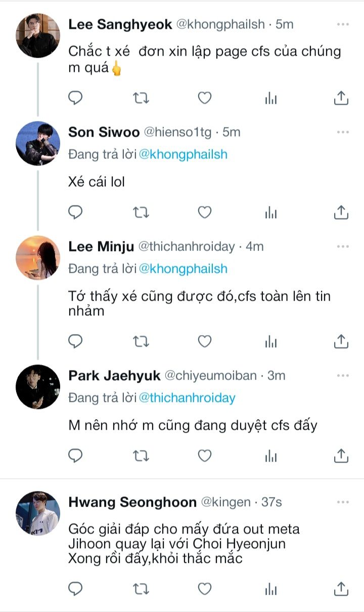Screen dimensions: 364x612
Task: View analytics on Park Jaehyuk's tweet
Action: [x=271, y=456]
